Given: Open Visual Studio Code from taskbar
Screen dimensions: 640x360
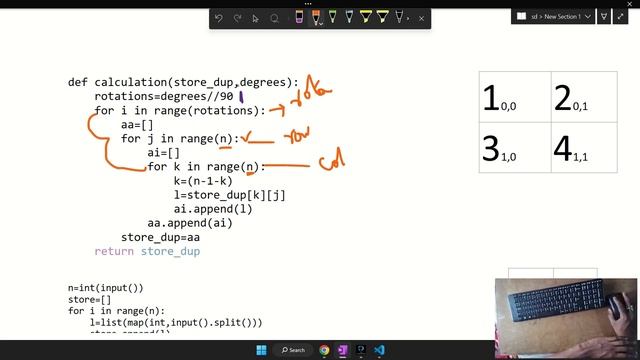Looking at the screenshot, I should [379, 350].
